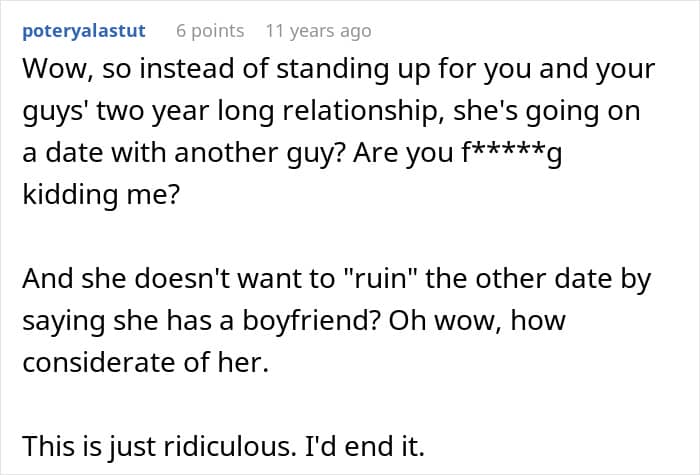The width and height of the screenshot is (700, 475).
Task: Click the text kidding me?
Action: point(100,194)
